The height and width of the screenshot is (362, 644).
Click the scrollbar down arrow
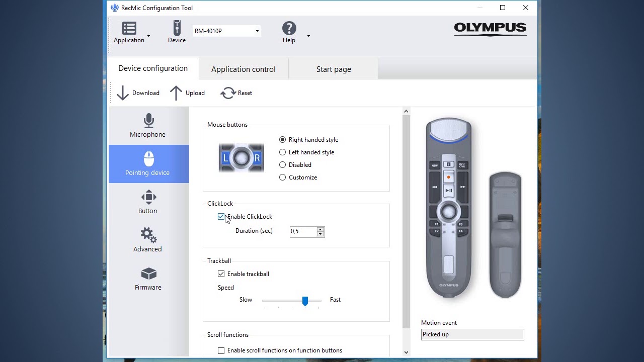[x=407, y=352]
